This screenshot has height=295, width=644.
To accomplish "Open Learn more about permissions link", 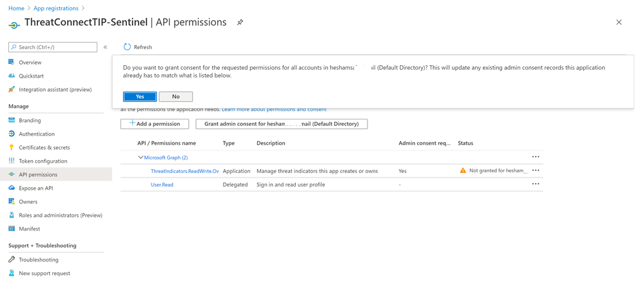I will [x=274, y=110].
